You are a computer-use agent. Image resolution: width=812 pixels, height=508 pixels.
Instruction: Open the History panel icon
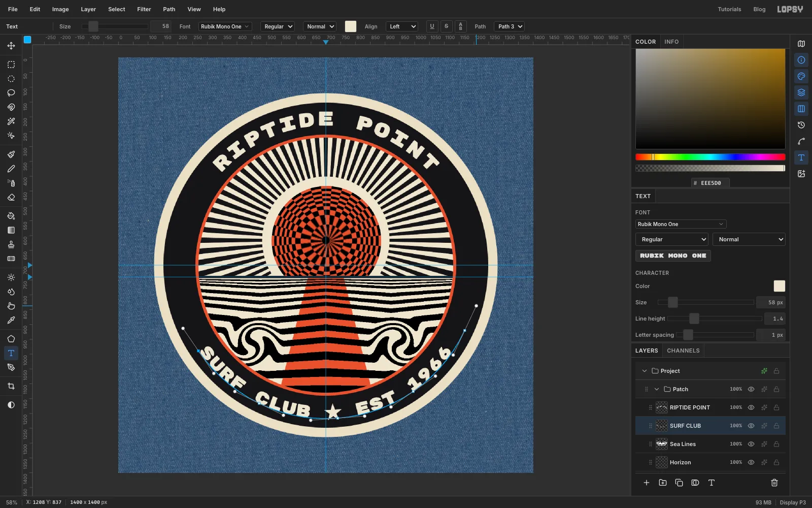801,125
